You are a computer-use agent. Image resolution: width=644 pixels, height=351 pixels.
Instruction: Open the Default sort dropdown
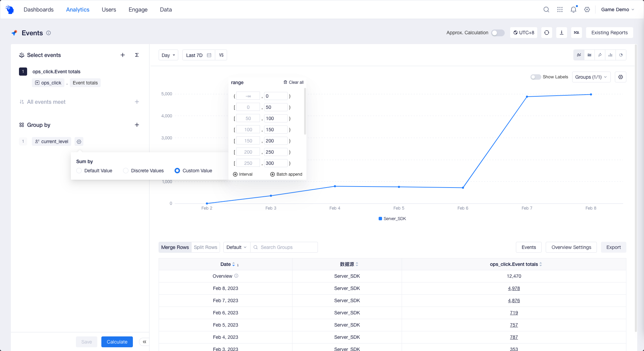point(237,247)
